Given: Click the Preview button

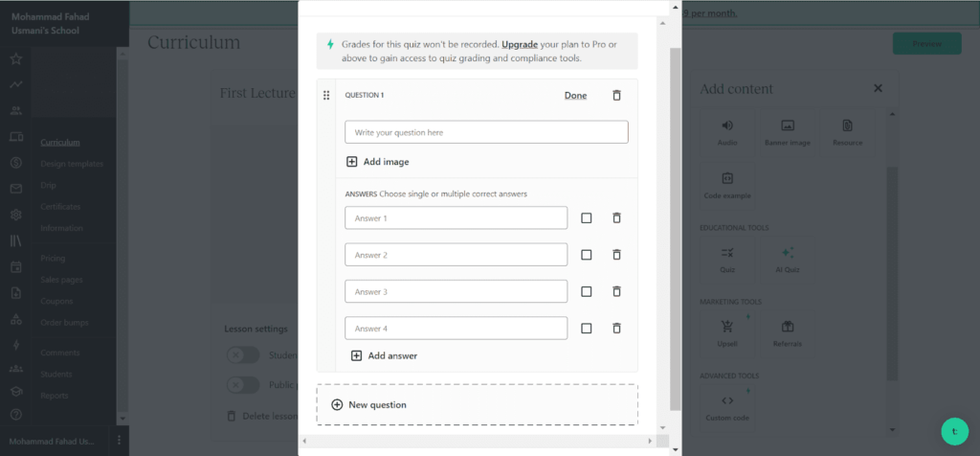Looking at the screenshot, I should coord(926,44).
